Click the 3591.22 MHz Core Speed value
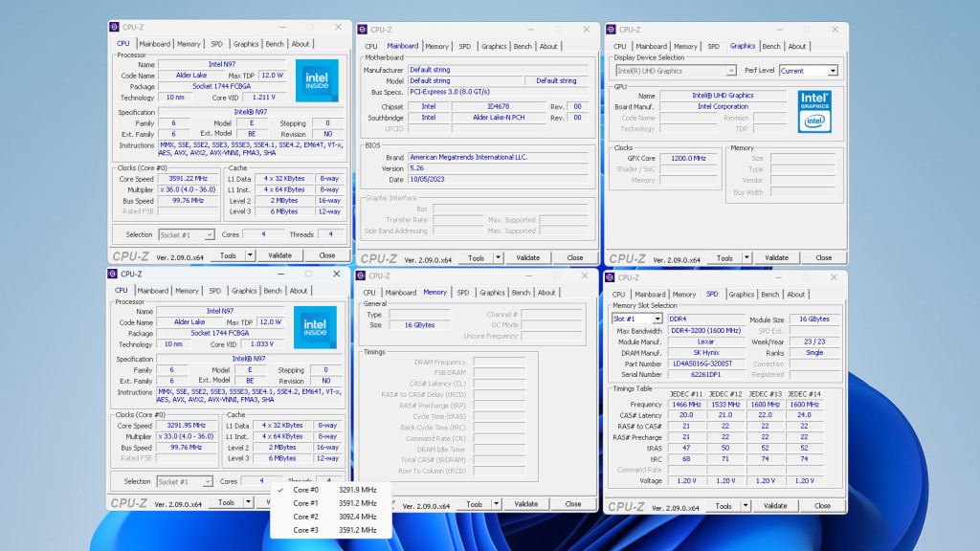980x551 pixels. click(x=188, y=179)
